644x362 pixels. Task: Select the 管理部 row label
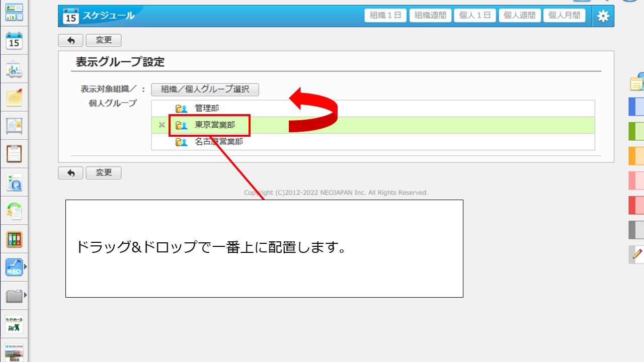pyautogui.click(x=207, y=108)
